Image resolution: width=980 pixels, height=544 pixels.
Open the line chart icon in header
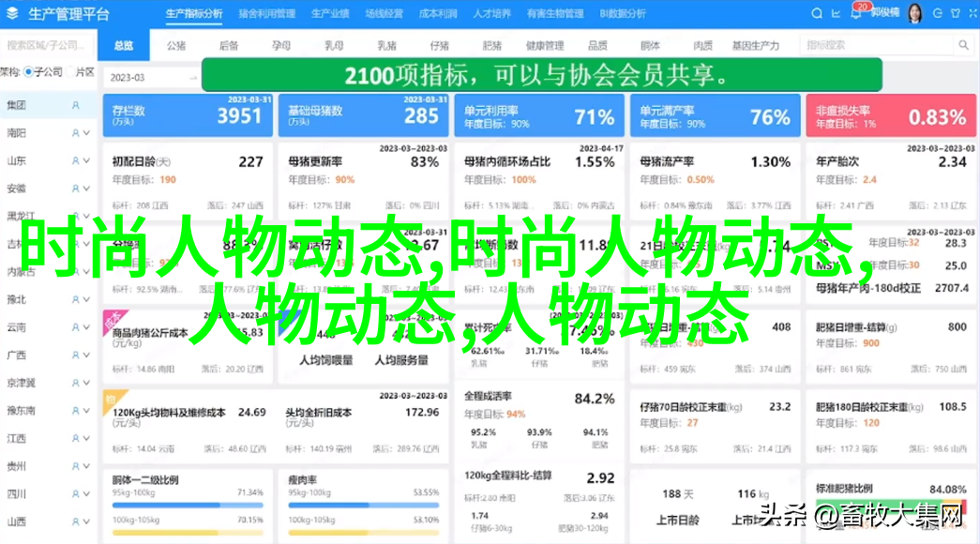point(835,14)
